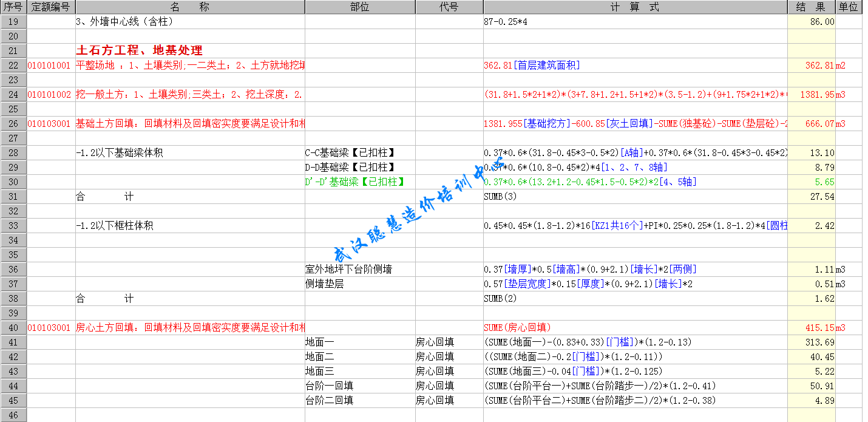This screenshot has height=422, width=868.
Task: Click red formula 'SUME(房心回填)'
Action: (x=635, y=328)
